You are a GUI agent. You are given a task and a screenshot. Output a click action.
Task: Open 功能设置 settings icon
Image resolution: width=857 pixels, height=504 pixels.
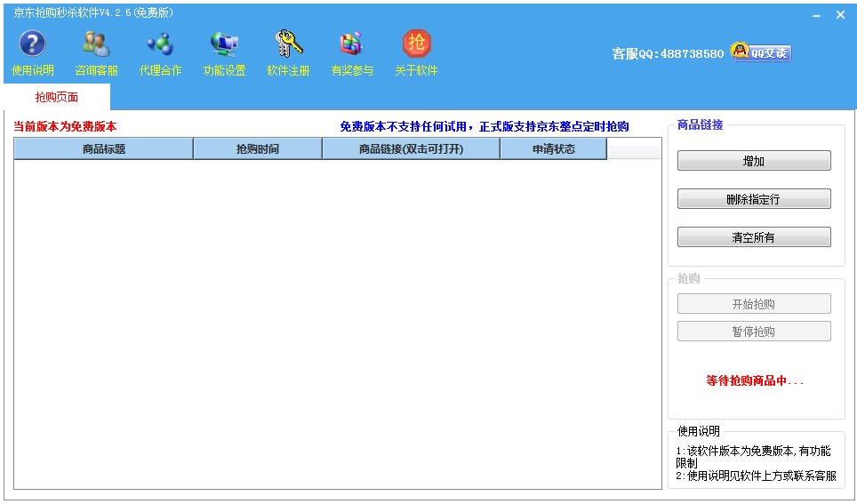(x=224, y=44)
